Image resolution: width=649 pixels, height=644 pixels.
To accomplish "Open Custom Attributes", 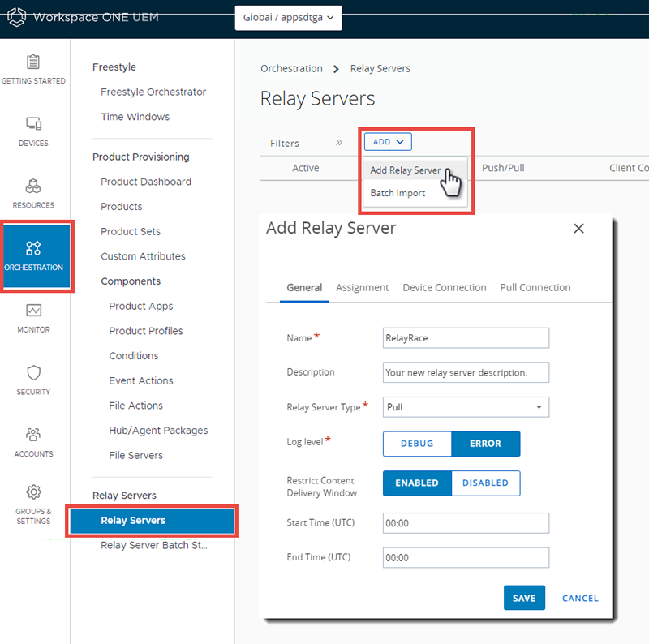I will coord(143,256).
